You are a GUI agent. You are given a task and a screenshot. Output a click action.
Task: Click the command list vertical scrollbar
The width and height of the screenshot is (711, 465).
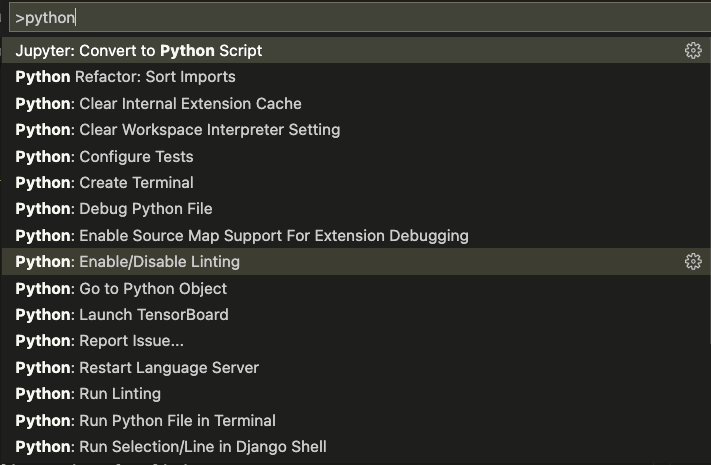click(710, 191)
